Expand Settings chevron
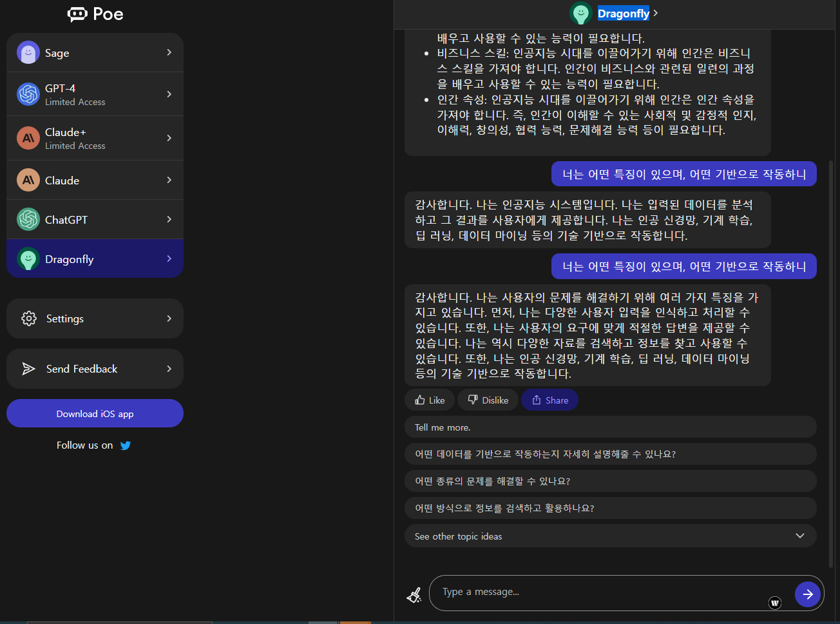840x624 pixels. (169, 318)
